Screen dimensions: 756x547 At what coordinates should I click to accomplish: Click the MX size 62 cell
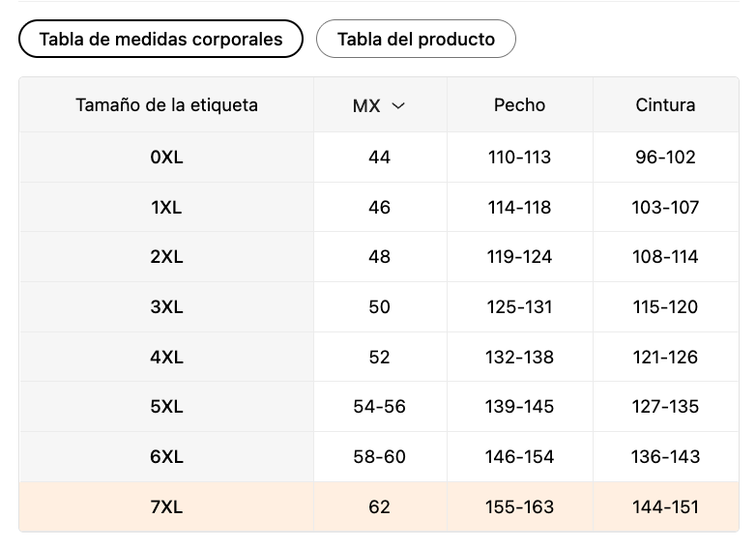pos(379,507)
